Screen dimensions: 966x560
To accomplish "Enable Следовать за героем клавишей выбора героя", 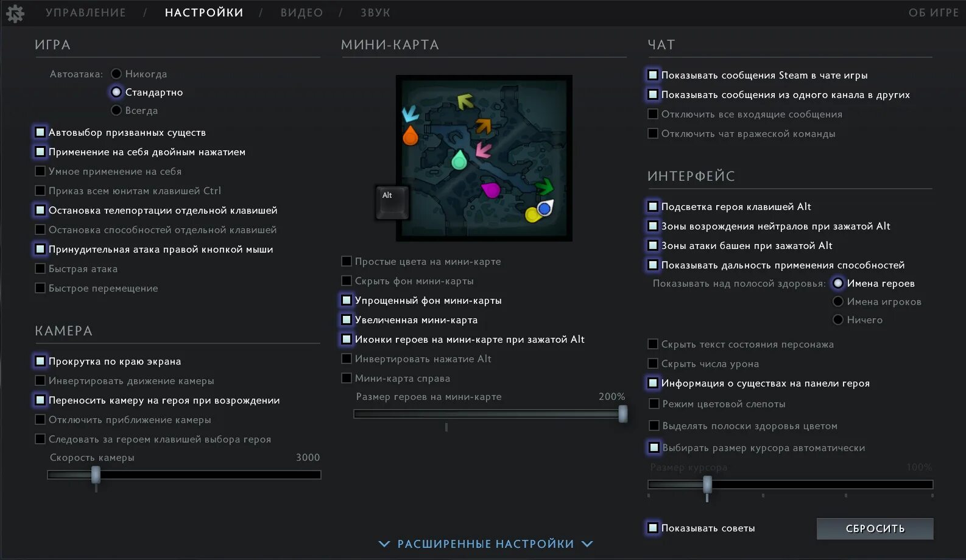I will coord(40,439).
